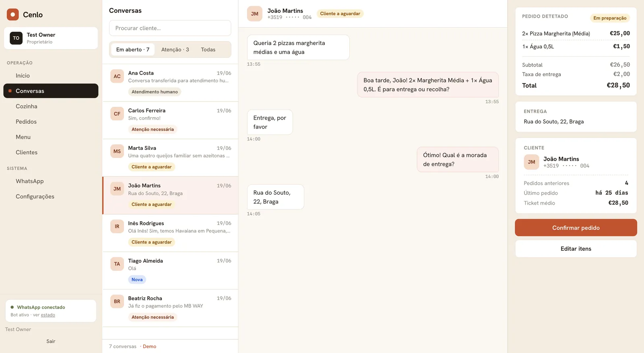Click the Atendimento humano tag

(x=155, y=92)
